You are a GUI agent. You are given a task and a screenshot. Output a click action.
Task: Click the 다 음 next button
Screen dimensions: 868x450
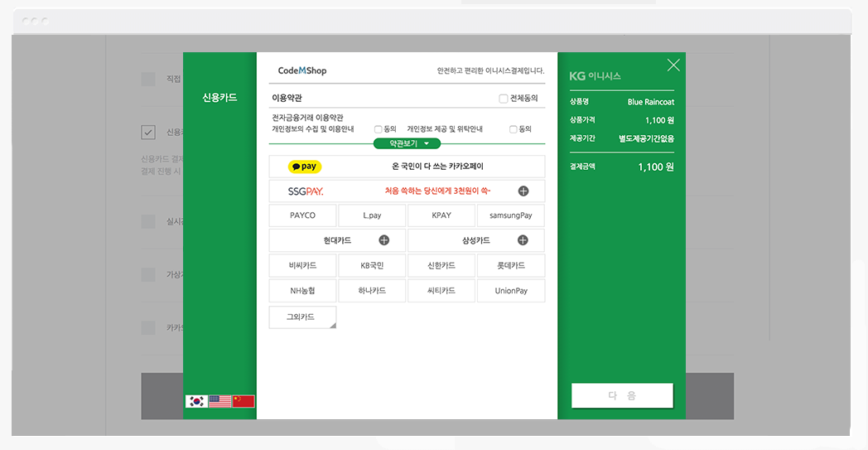[x=622, y=395]
